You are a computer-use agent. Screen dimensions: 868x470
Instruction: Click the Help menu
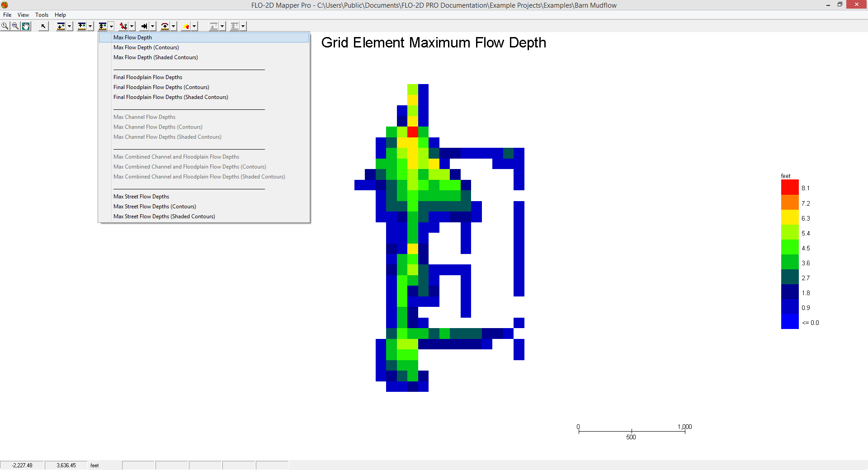(60, 15)
